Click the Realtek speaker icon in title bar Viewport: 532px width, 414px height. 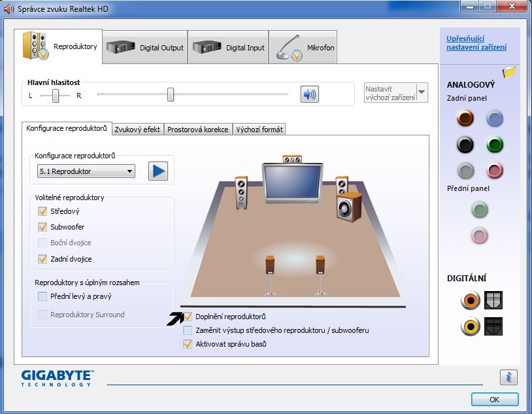coord(8,9)
